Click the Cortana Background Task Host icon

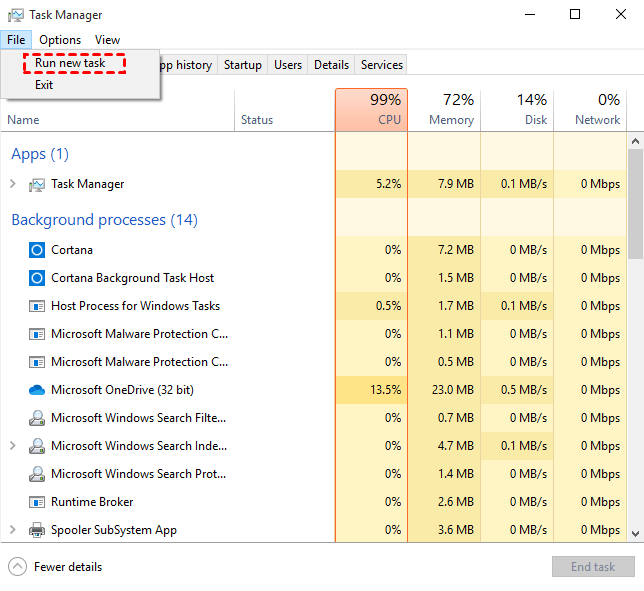click(x=37, y=278)
